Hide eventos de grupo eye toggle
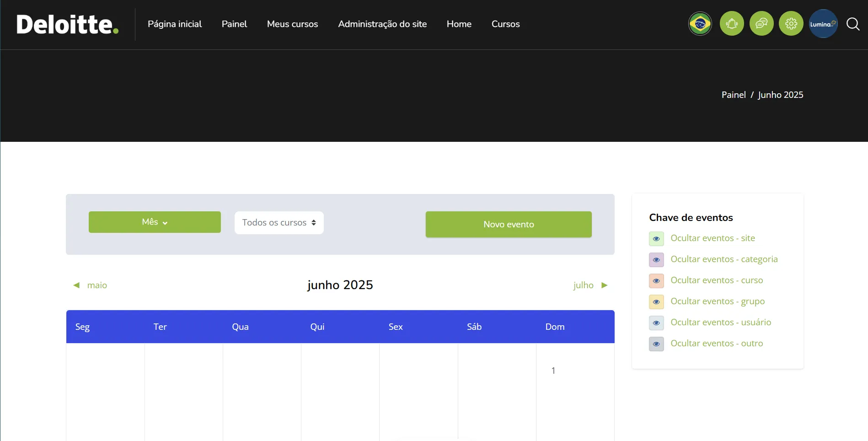This screenshot has height=441, width=868. 656,301
